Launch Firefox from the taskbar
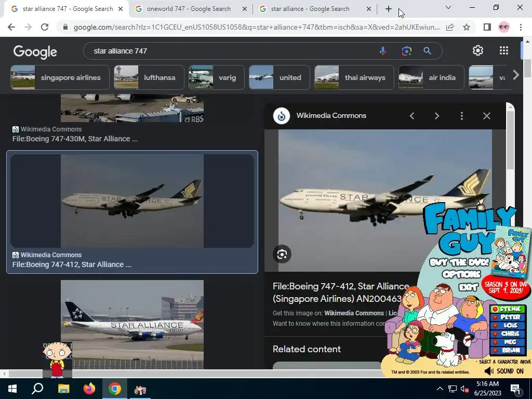Image resolution: width=532 pixels, height=399 pixels. 89,389
